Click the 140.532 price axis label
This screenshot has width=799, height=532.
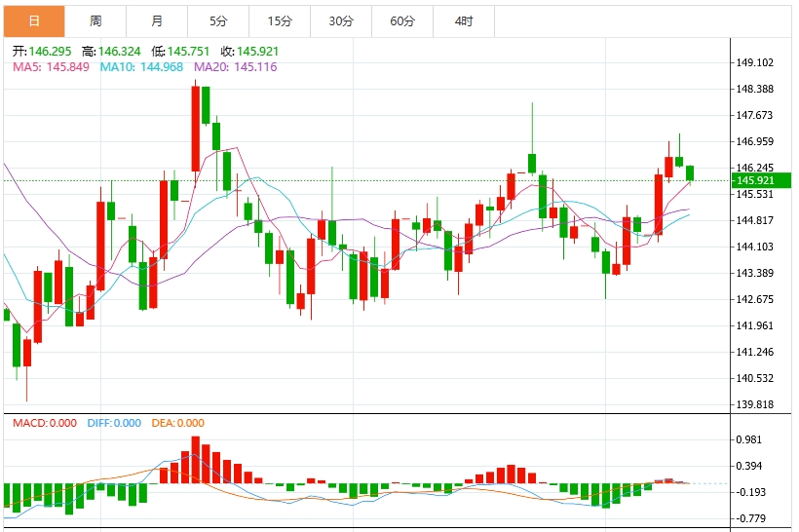coord(755,378)
